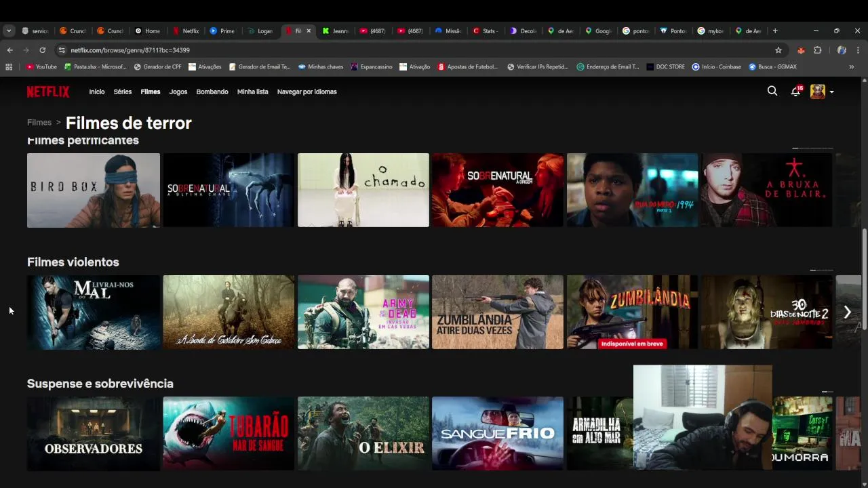Click the Filmes breadcrumb link

39,123
